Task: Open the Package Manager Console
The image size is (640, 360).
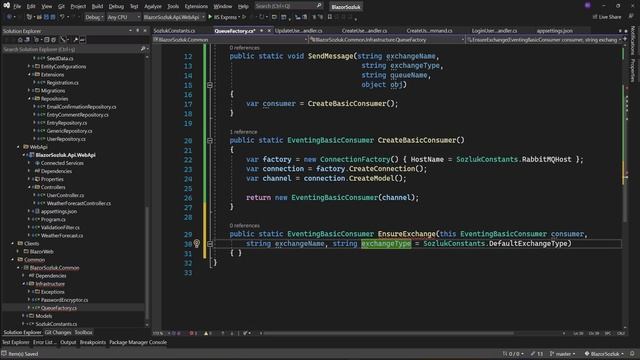Action: pyautogui.click(x=138, y=342)
